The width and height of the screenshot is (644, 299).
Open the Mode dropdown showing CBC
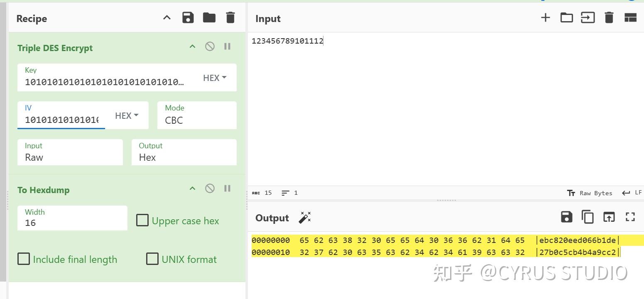click(197, 120)
